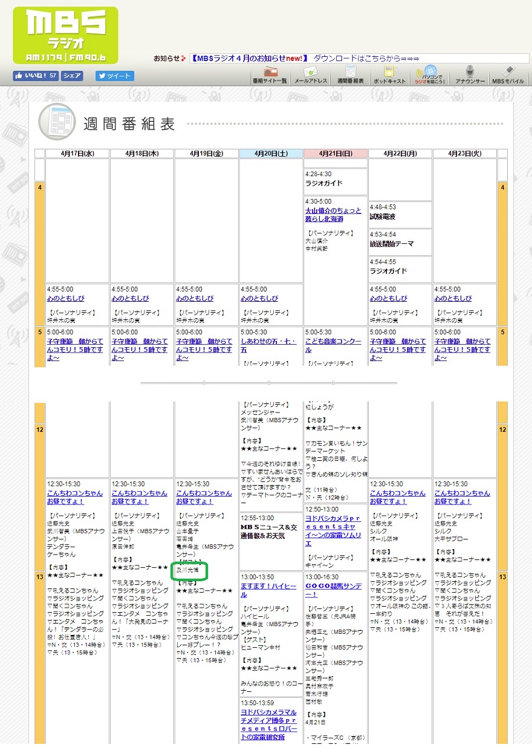532x756 pixels.
Task: Open 子守康範 朝からてんコモリ link under 4月18日(木)
Action: pyautogui.click(x=140, y=350)
